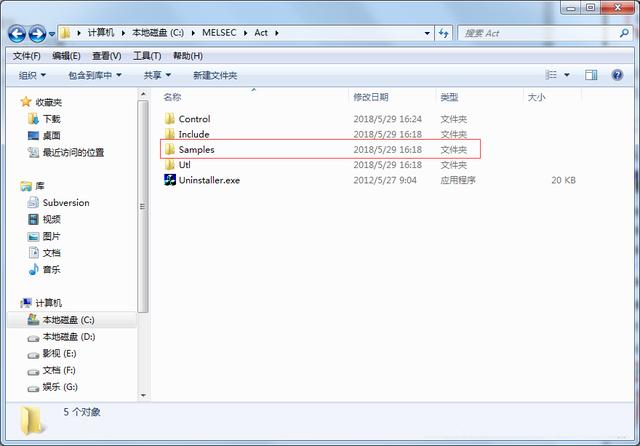Click the 共享 toolbar button

[156, 75]
